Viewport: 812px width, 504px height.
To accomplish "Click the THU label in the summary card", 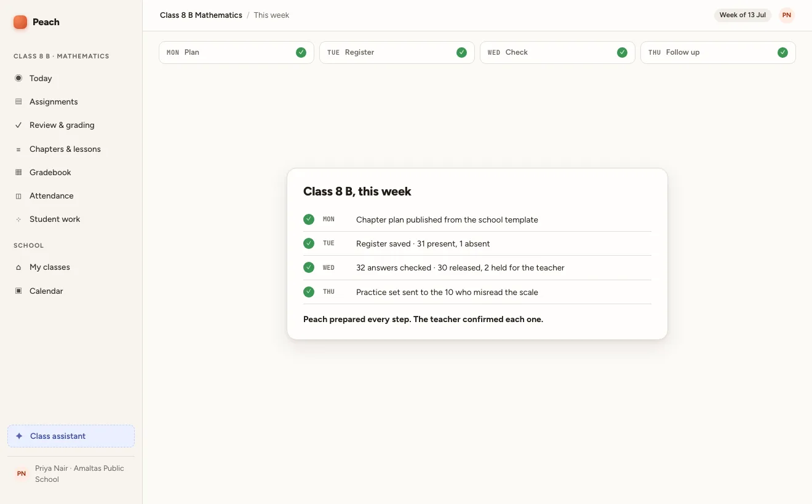I will (x=328, y=292).
